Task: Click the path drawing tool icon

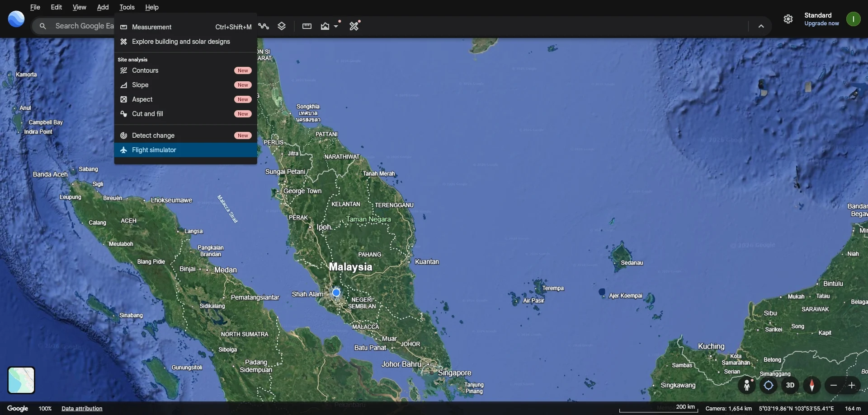Action: (264, 26)
